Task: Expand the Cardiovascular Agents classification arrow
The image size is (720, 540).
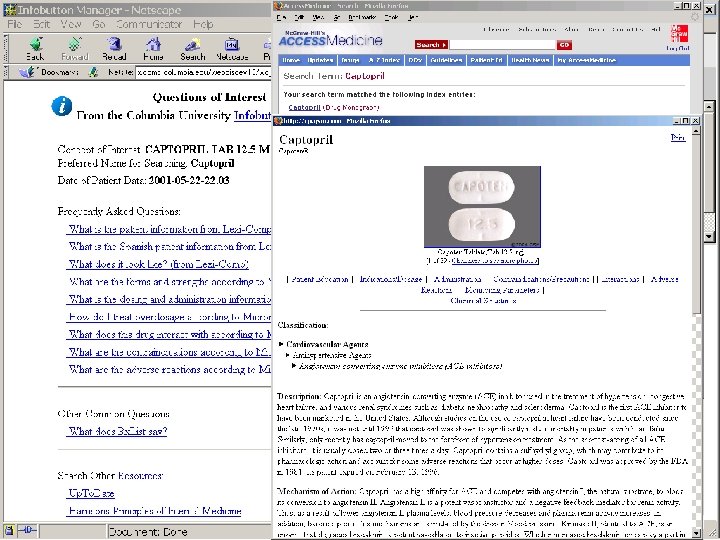Action: click(281, 344)
